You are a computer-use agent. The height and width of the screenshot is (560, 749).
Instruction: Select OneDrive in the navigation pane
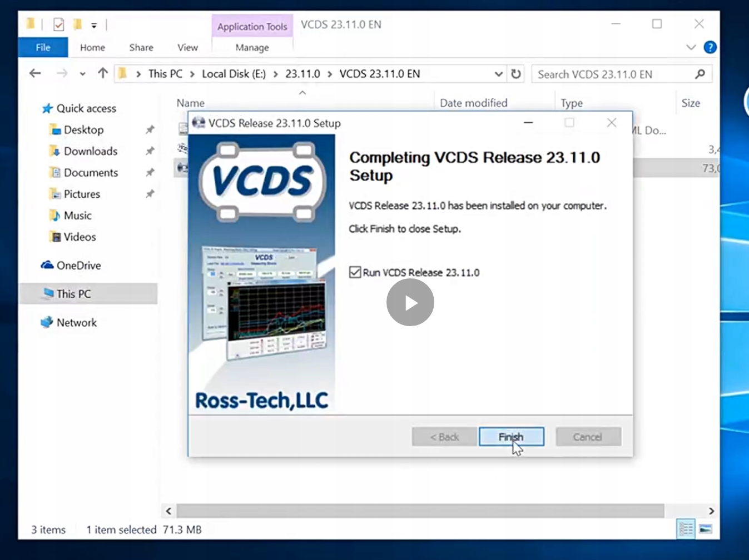pyautogui.click(x=78, y=266)
